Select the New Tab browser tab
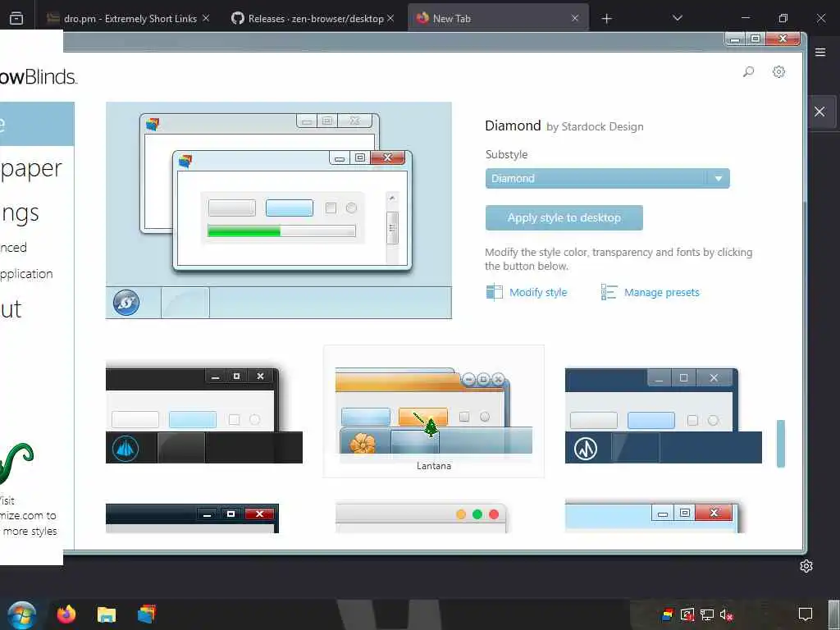Viewport: 840px width, 630px height. (498, 19)
